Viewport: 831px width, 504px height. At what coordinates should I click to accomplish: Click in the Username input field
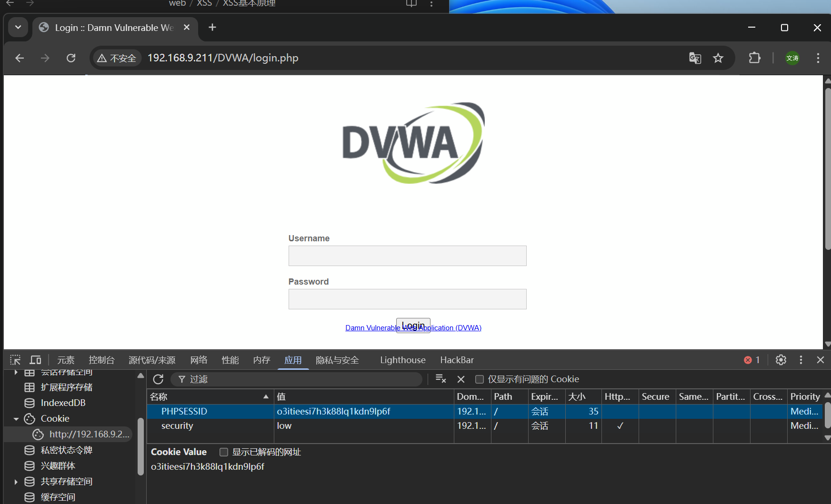click(407, 256)
